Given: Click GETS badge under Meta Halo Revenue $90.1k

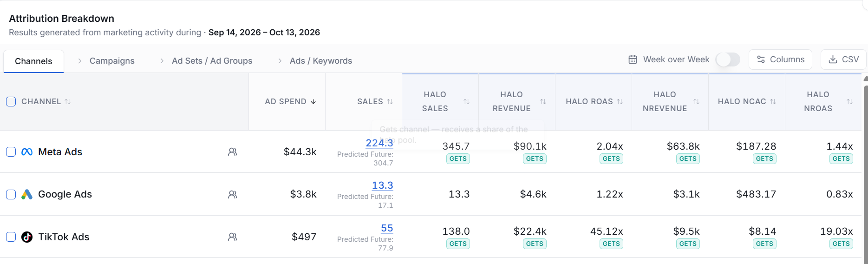Looking at the screenshot, I should [x=535, y=159].
